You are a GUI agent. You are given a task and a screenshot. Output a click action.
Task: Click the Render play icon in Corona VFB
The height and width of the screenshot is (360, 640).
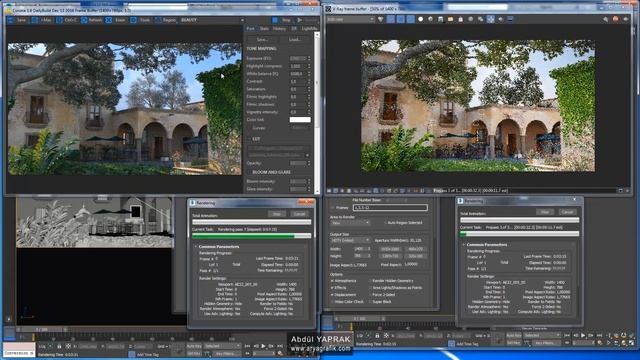(299, 20)
